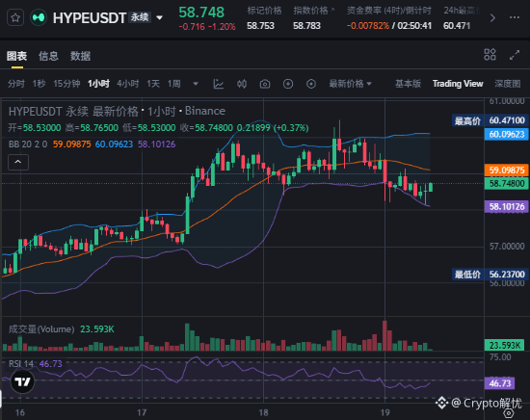This screenshot has width=530, height=420.
Task: Click the 成交量(Volume) indicator label
Action: (x=41, y=329)
